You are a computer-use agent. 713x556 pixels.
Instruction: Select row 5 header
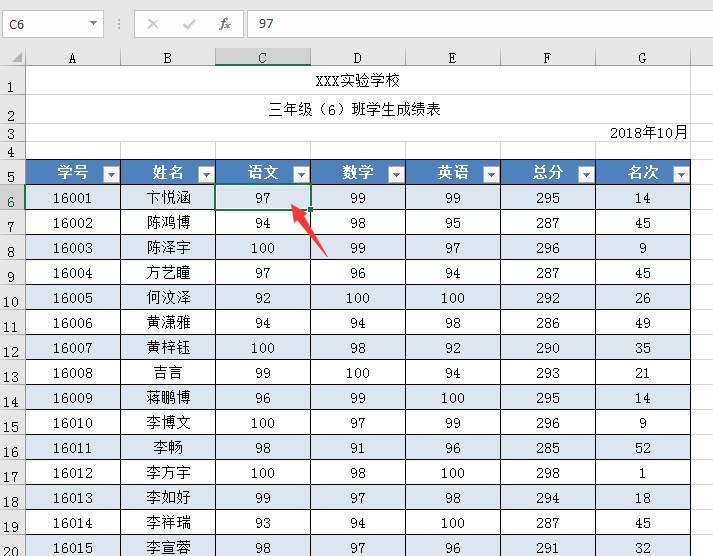coord(12,173)
